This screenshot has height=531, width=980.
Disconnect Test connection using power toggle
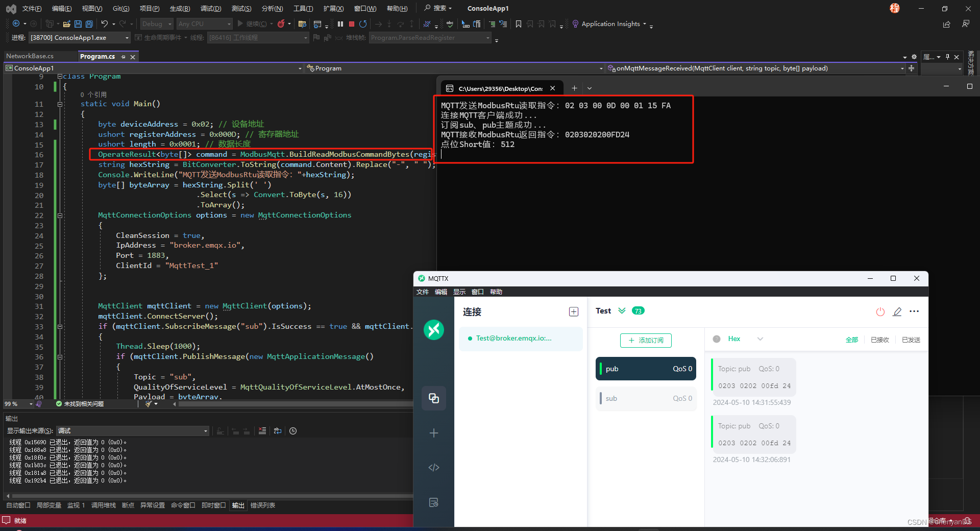coord(880,311)
